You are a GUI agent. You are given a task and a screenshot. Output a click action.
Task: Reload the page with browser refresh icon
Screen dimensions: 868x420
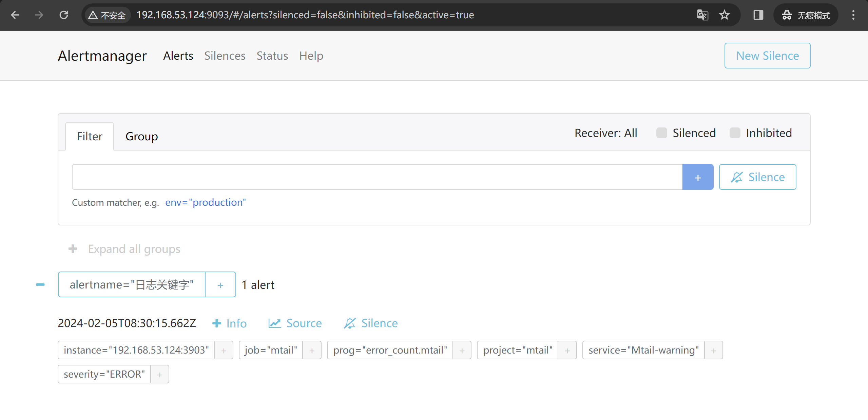[x=64, y=15]
